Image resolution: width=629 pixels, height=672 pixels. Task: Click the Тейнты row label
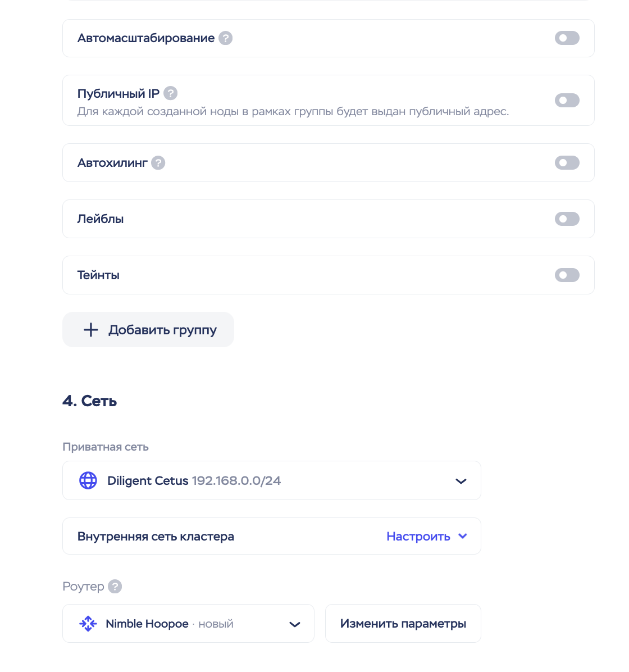(x=98, y=275)
